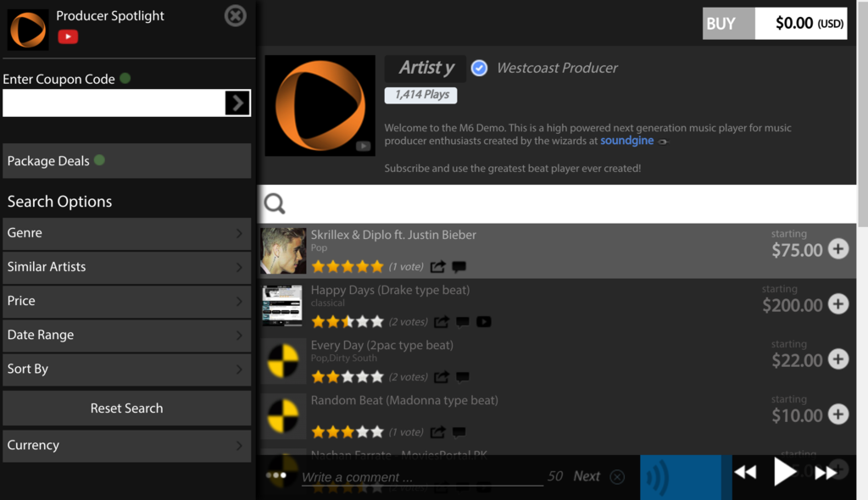Share the Random Beat track
This screenshot has width=868, height=500.
pos(438,432)
